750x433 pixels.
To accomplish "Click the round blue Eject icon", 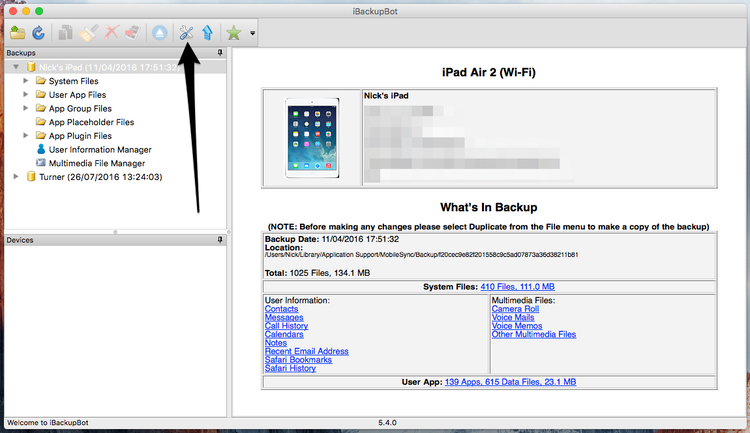I will click(x=160, y=33).
